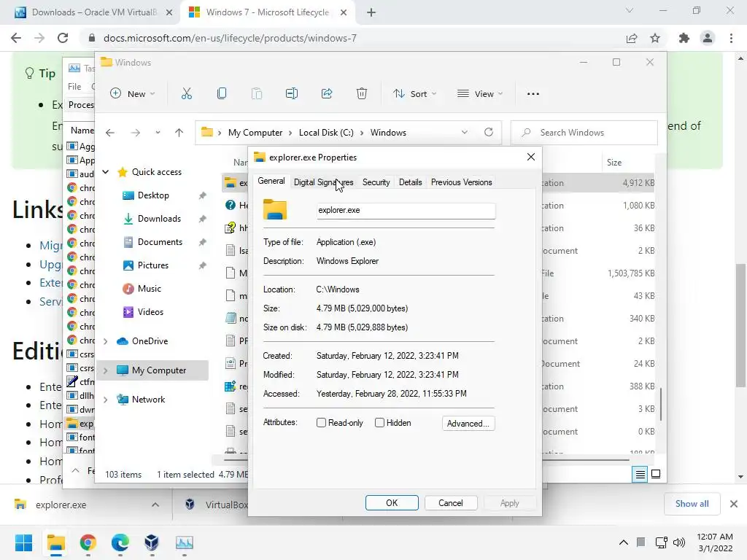Switch to Downloads Oracle VM VirtualBox browser tab

coord(94,12)
